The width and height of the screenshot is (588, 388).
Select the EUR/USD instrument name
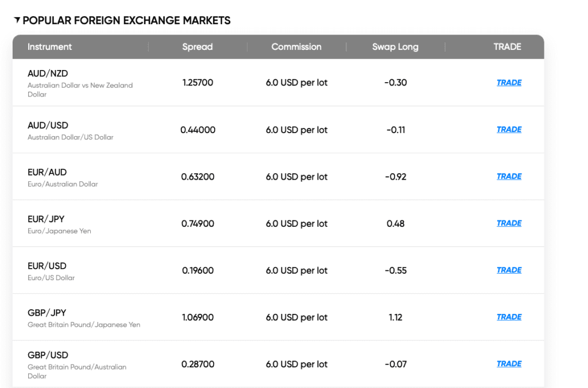point(47,266)
